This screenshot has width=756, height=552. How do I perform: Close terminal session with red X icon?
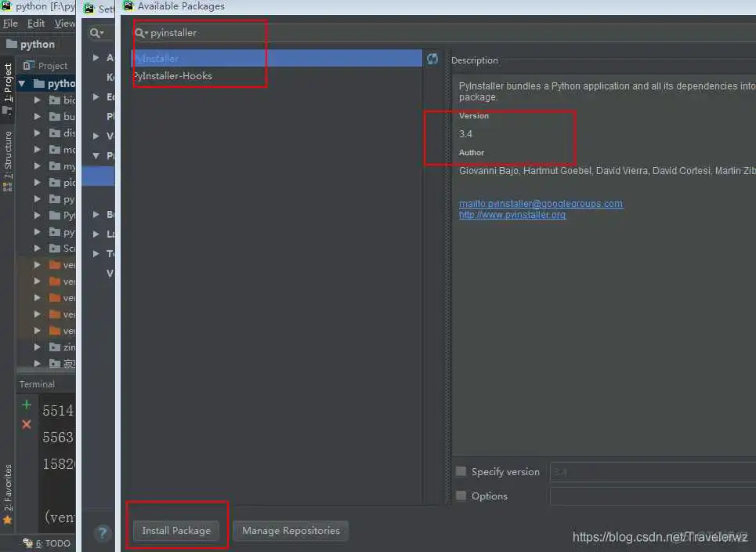[x=27, y=424]
